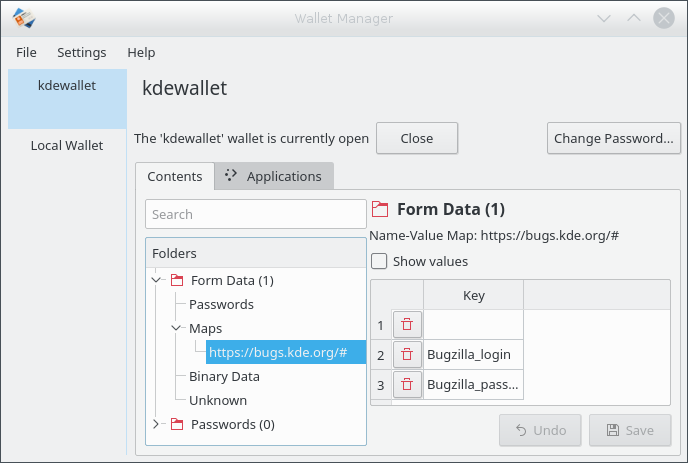Click the Change Password... button
688x463 pixels.
[613, 138]
